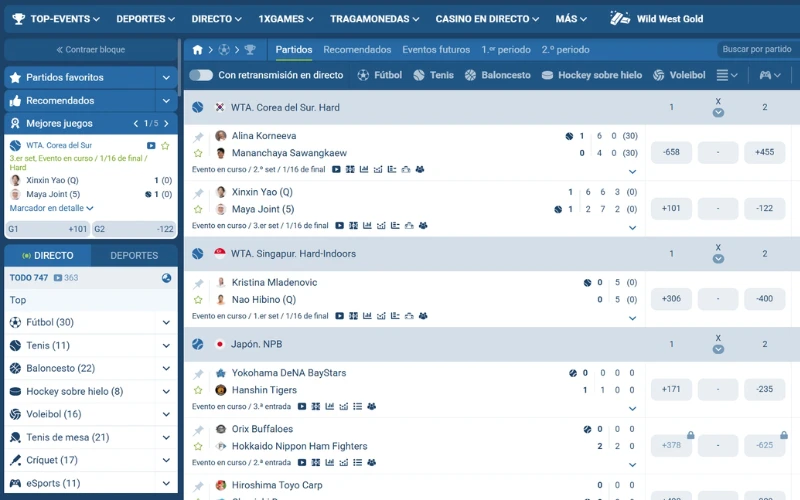The width and height of the screenshot is (800, 500).
Task: Expand Voleibol (16) sports list
Action: pyautogui.click(x=166, y=414)
